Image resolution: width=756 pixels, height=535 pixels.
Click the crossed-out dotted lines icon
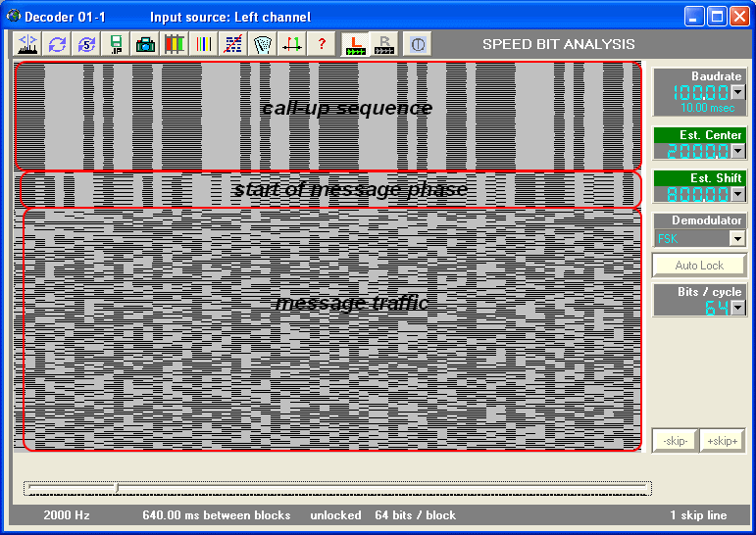(233, 44)
